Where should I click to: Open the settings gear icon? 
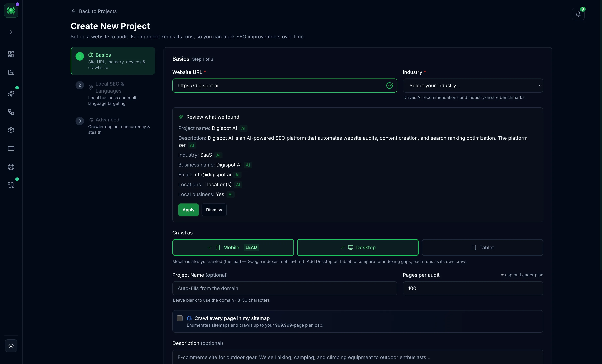(11, 130)
